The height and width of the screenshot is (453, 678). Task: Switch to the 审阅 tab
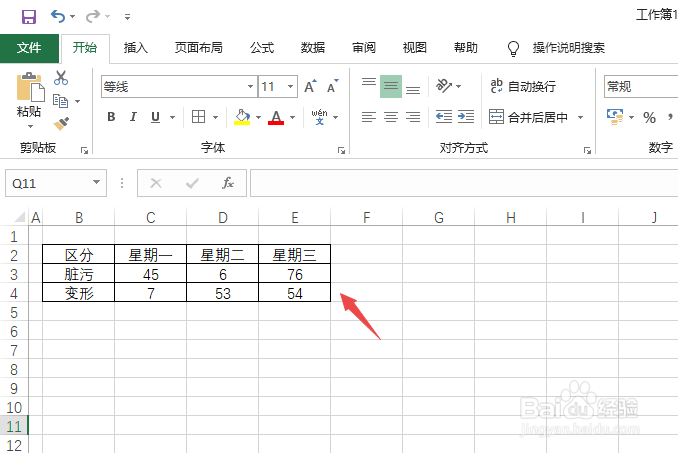(x=364, y=48)
